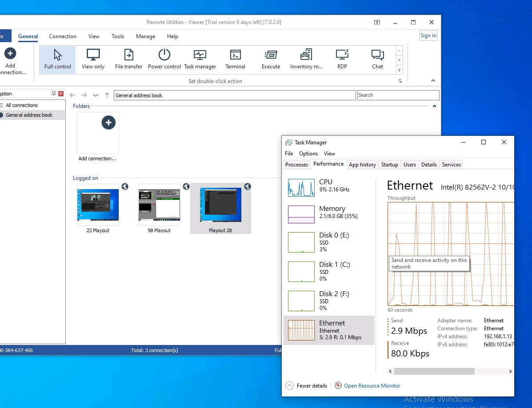This screenshot has height=408, width=532.
Task: Open the Connection ribbon tab
Action: pyautogui.click(x=63, y=36)
